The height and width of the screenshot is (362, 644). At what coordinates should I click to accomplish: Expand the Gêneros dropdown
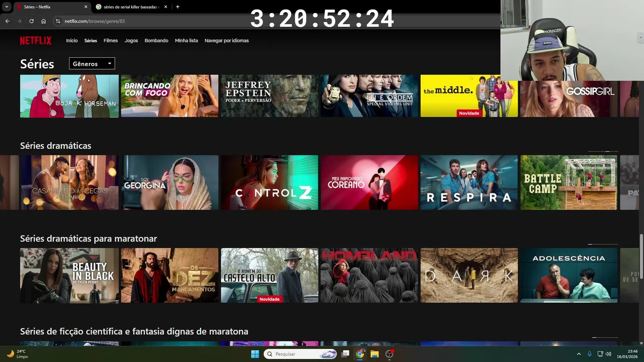[92, 64]
